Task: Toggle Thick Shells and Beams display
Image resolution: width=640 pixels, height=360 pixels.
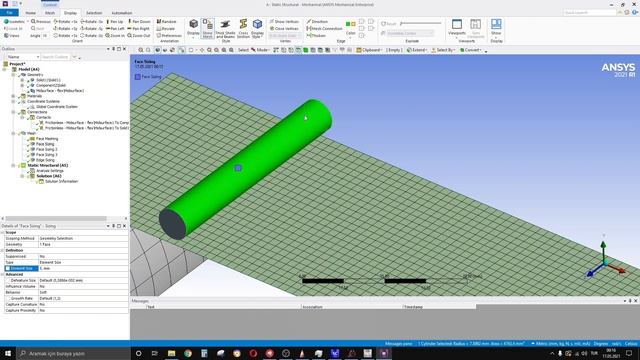Action: 225,28
